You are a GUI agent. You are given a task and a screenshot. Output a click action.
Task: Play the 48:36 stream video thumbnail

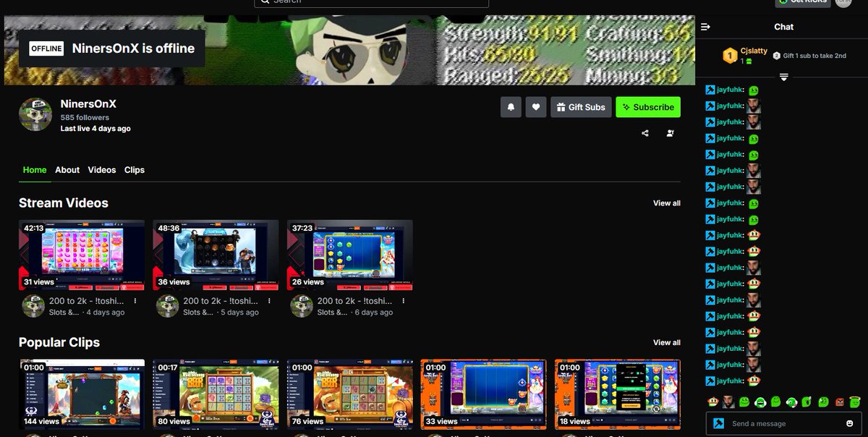point(216,255)
